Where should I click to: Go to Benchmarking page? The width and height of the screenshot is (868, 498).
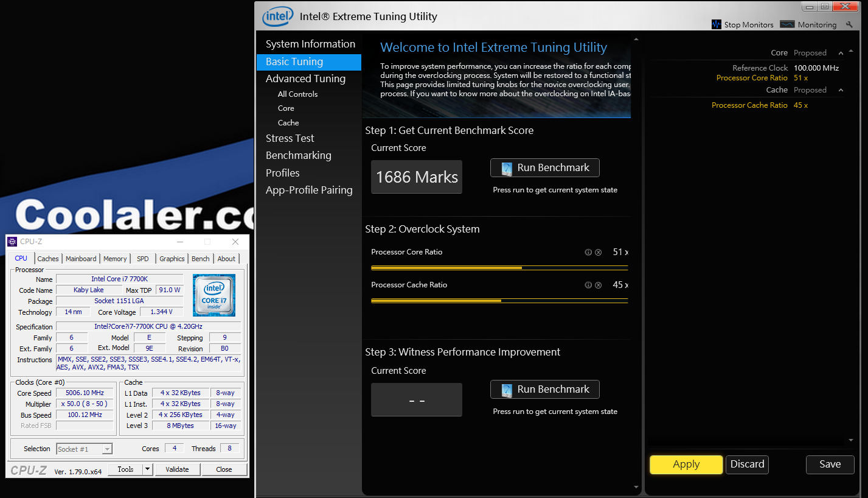298,155
